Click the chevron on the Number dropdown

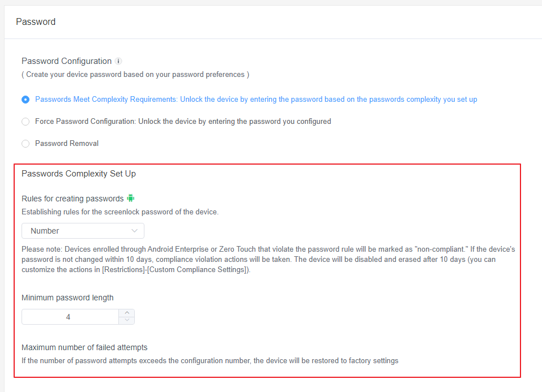[x=135, y=231]
